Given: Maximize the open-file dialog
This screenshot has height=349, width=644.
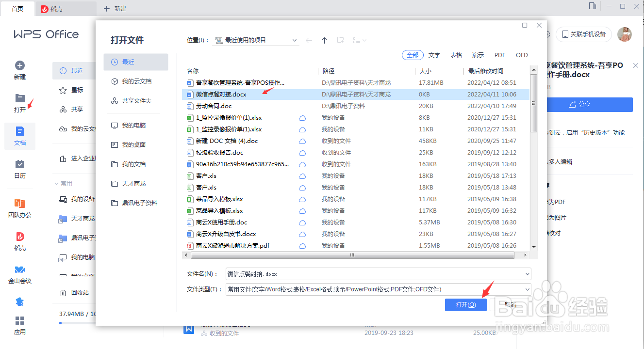Looking at the screenshot, I should [x=525, y=25].
